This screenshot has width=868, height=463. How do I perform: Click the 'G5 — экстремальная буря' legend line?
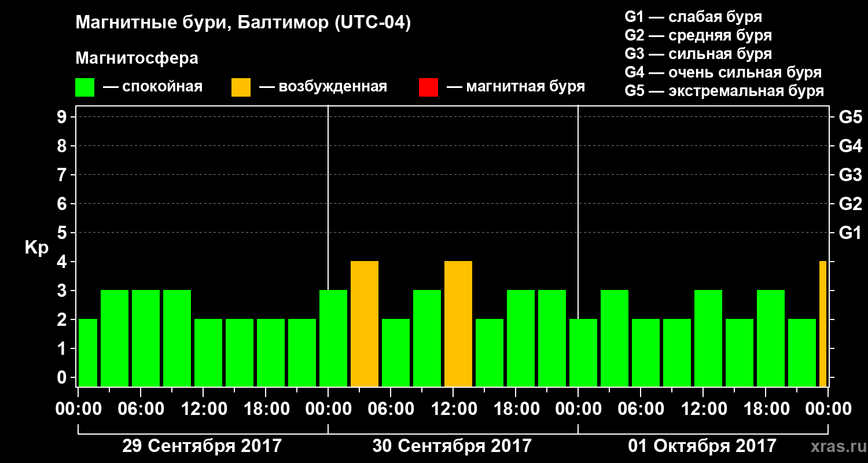click(724, 91)
